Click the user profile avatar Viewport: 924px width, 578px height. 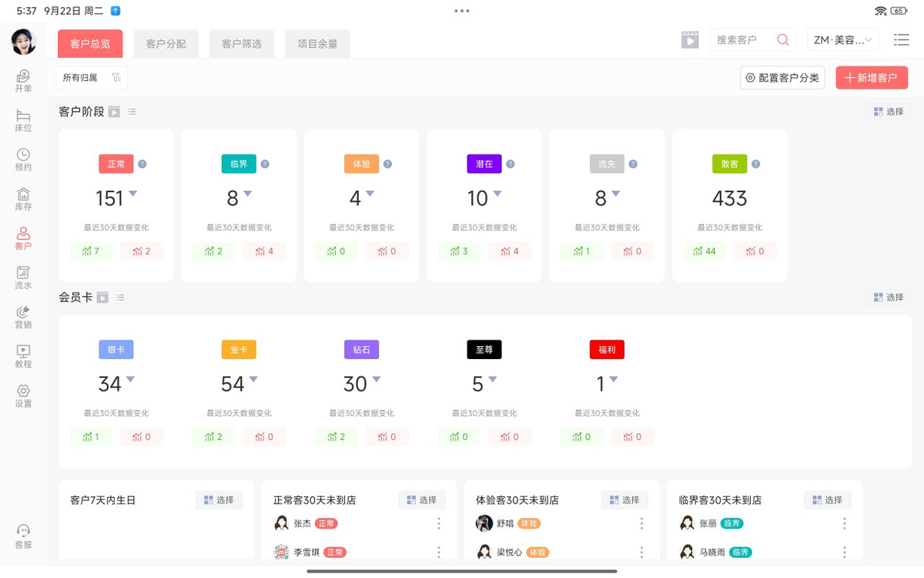pos(24,42)
